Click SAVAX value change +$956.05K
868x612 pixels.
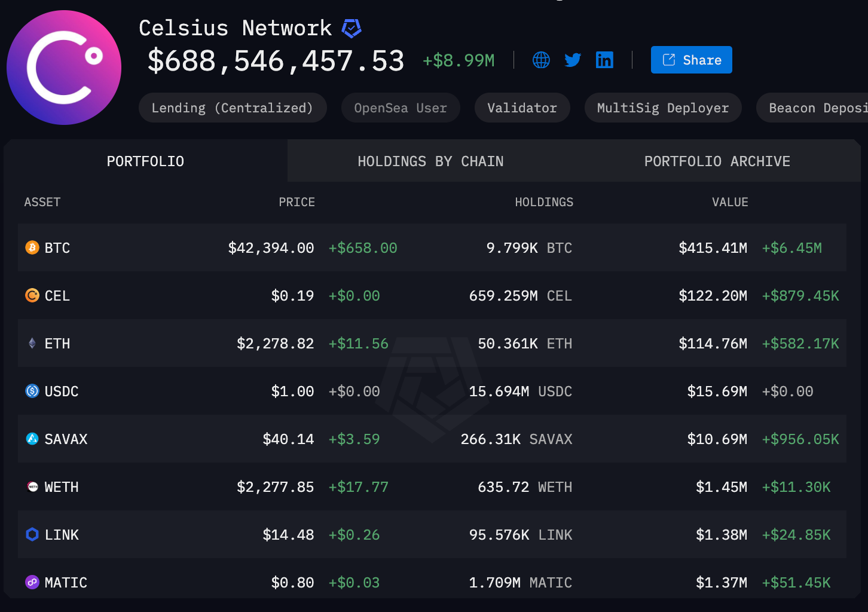click(800, 439)
